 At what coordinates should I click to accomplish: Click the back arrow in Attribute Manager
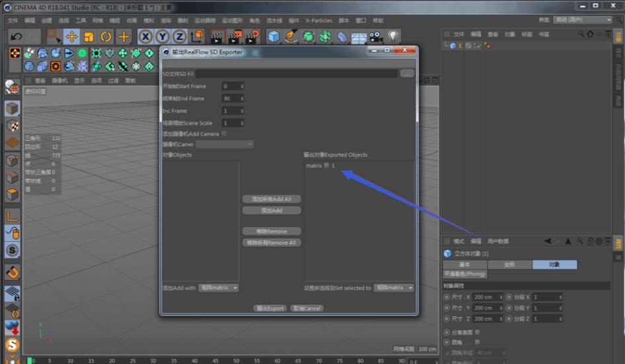tap(548, 241)
